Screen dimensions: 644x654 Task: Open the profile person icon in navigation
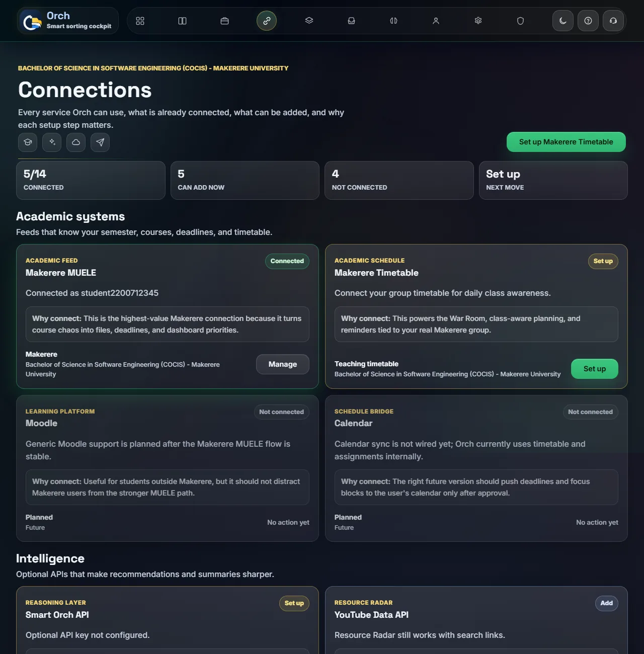(x=436, y=21)
